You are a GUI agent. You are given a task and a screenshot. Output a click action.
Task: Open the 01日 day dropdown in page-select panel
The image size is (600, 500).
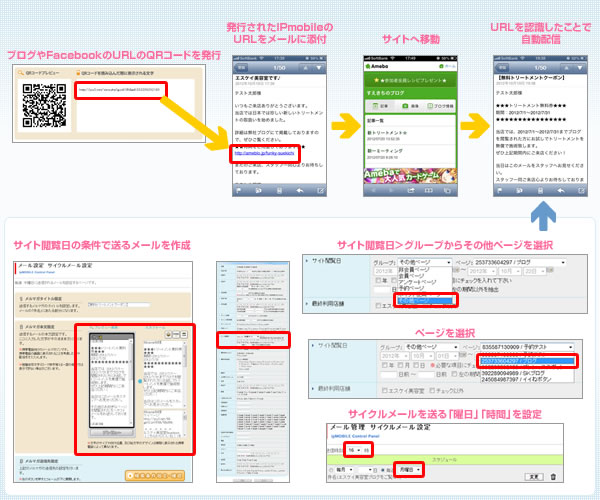445,356
